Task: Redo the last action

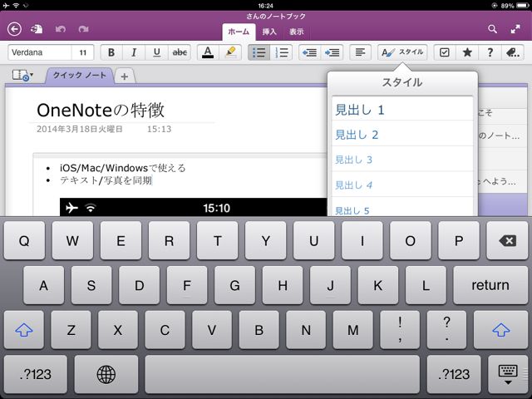Action: coord(83,29)
